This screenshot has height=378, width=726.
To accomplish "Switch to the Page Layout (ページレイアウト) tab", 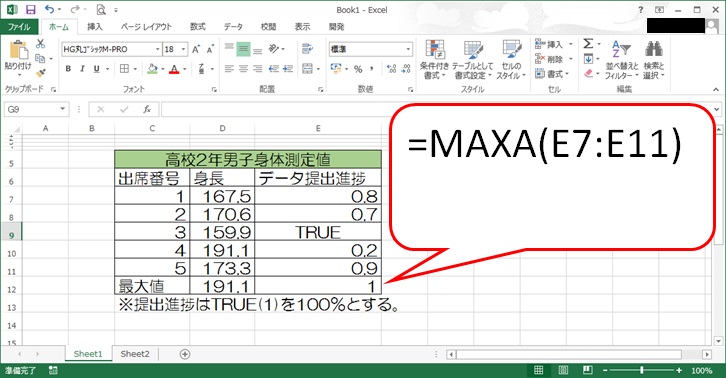I will tap(146, 27).
